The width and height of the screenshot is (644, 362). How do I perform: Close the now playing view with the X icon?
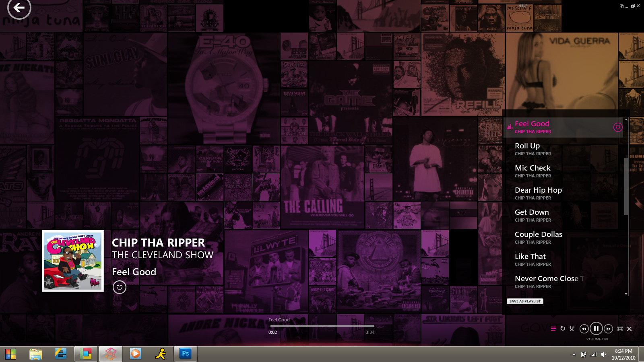coord(630,329)
